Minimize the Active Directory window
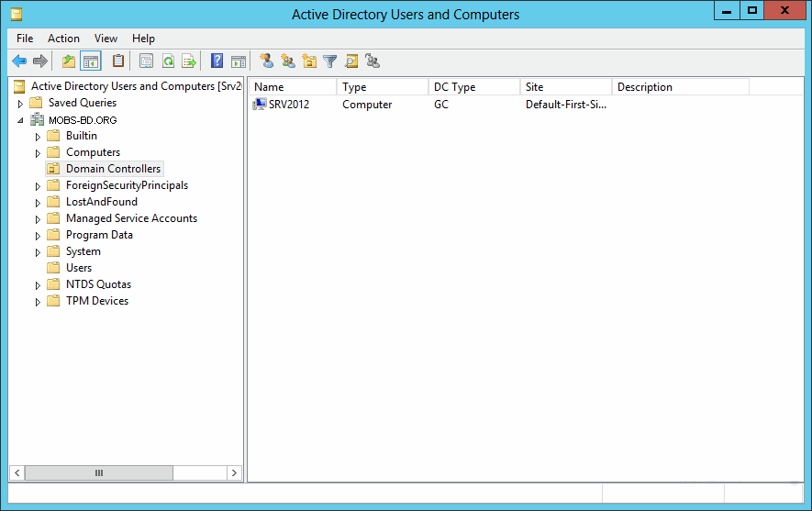 (727, 11)
